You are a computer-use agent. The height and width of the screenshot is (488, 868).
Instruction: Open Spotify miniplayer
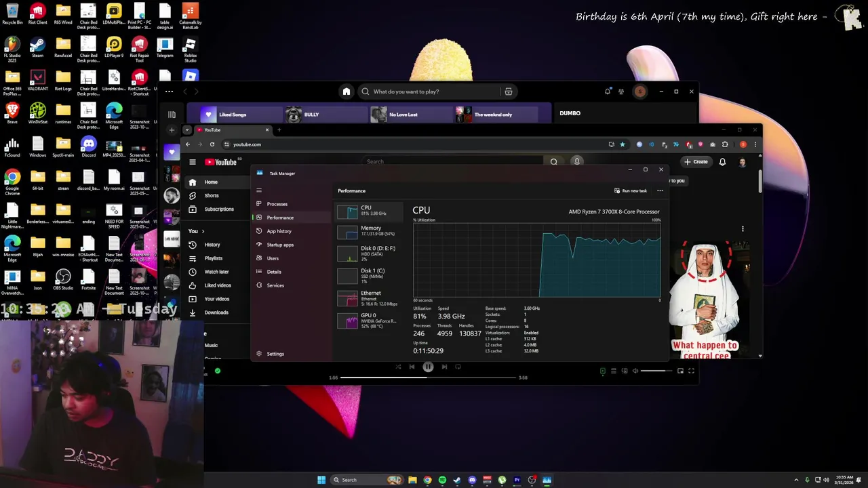(680, 371)
